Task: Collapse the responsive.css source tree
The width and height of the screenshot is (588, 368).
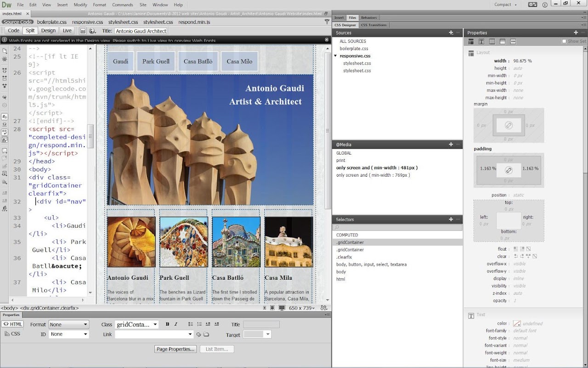Action: pos(336,56)
